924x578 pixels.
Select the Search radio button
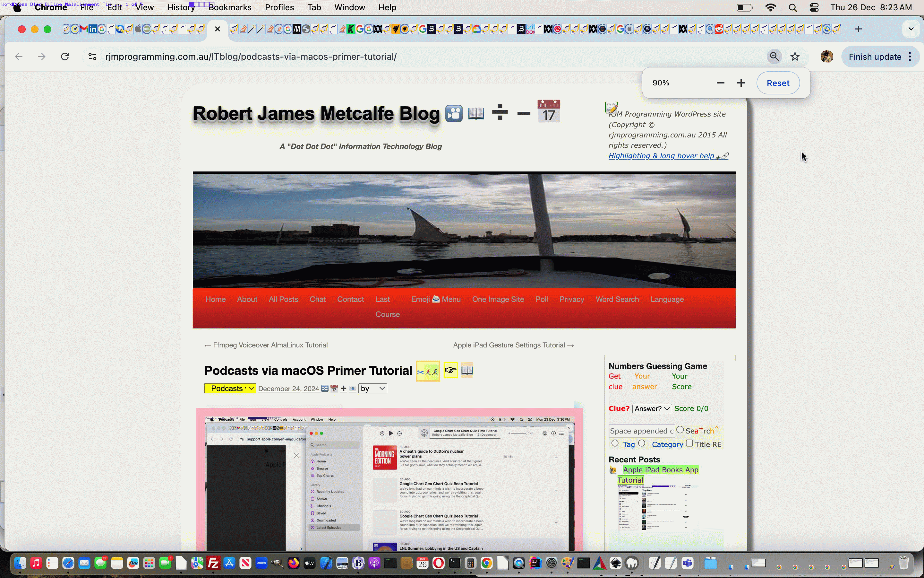680,430
